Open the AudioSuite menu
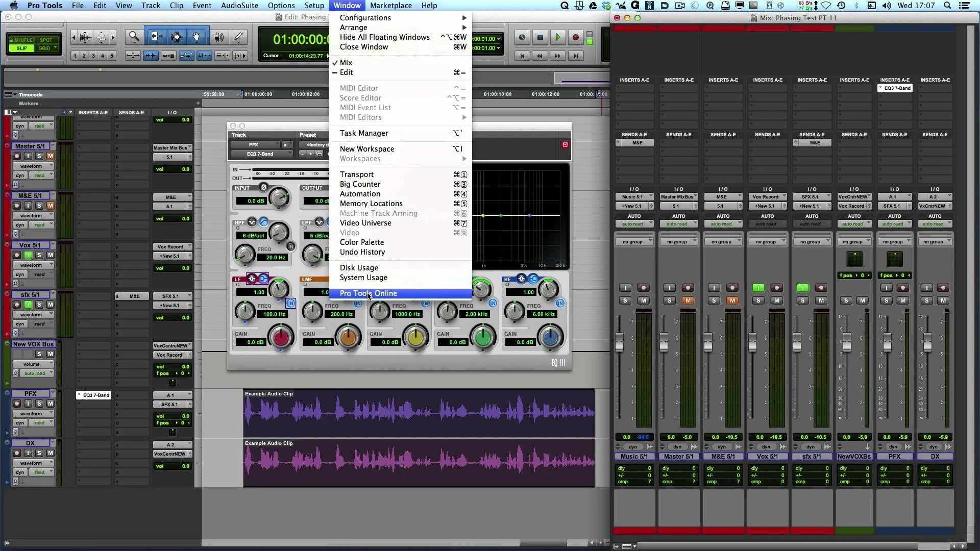Screen dimensions: 980x551 pyautogui.click(x=239, y=6)
